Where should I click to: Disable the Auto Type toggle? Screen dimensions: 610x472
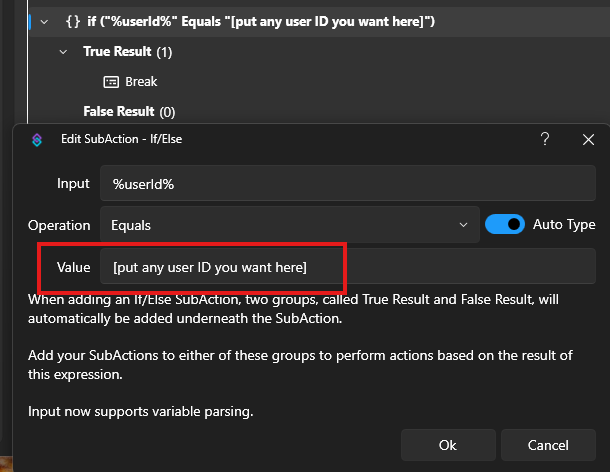(505, 225)
